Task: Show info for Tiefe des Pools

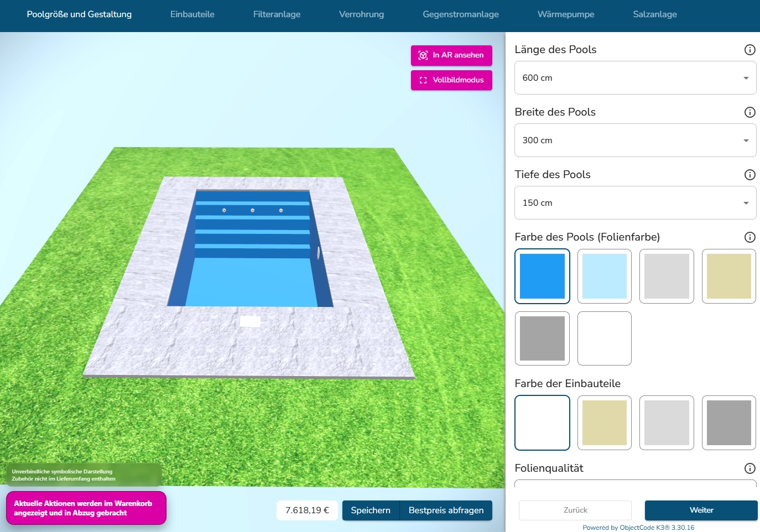Action: point(749,175)
